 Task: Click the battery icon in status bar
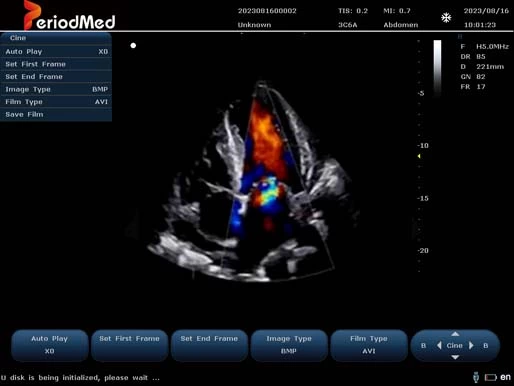[491, 377]
